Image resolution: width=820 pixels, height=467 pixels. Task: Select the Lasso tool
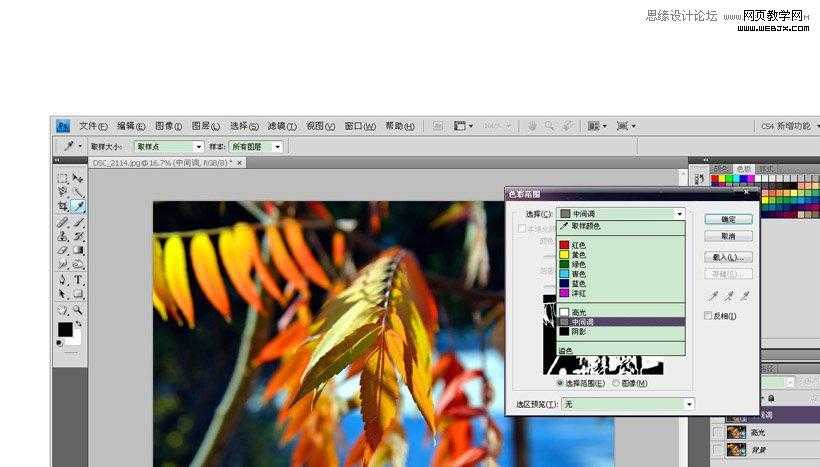[62, 192]
